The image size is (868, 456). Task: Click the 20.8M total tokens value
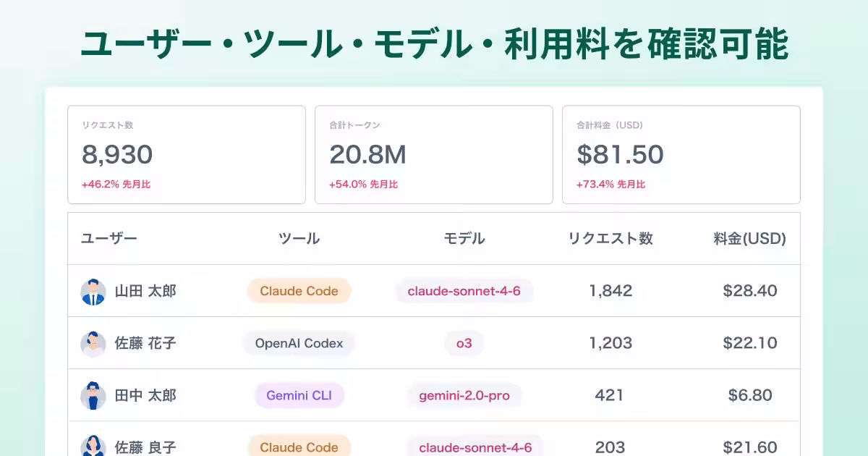tap(367, 154)
